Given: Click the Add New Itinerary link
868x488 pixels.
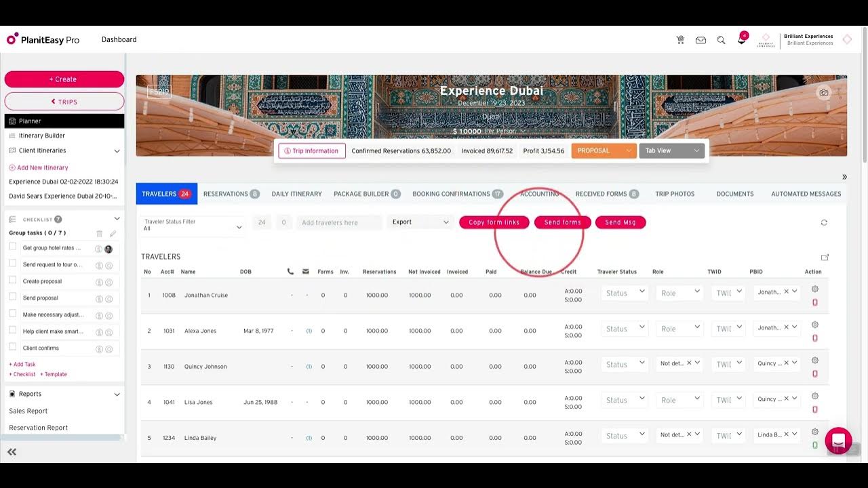Looking at the screenshot, I should pyautogui.click(x=39, y=167).
